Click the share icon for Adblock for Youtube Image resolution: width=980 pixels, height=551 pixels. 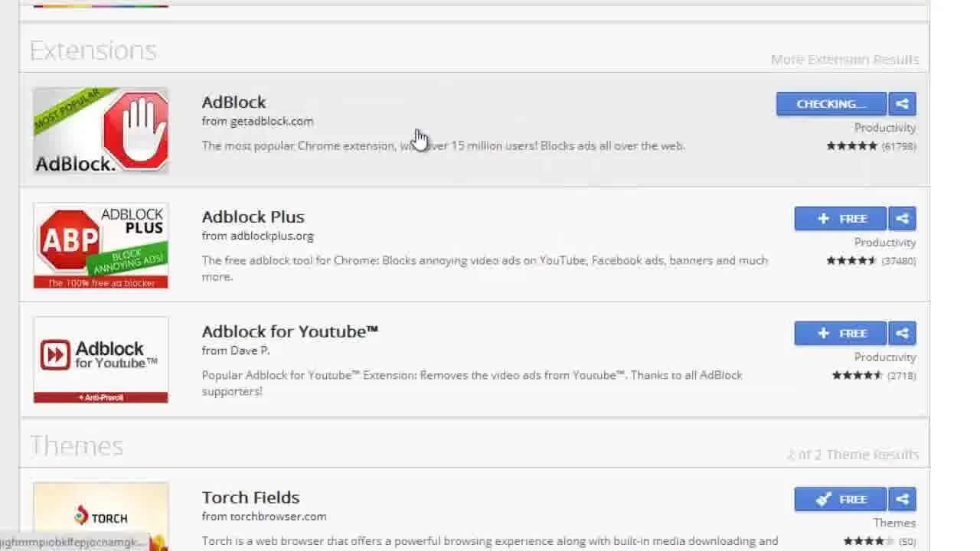(x=902, y=334)
